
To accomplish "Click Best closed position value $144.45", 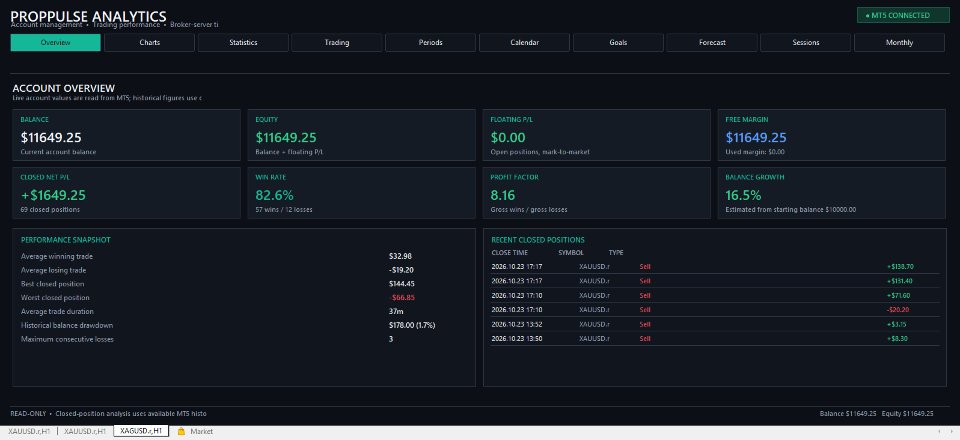I will (402, 284).
